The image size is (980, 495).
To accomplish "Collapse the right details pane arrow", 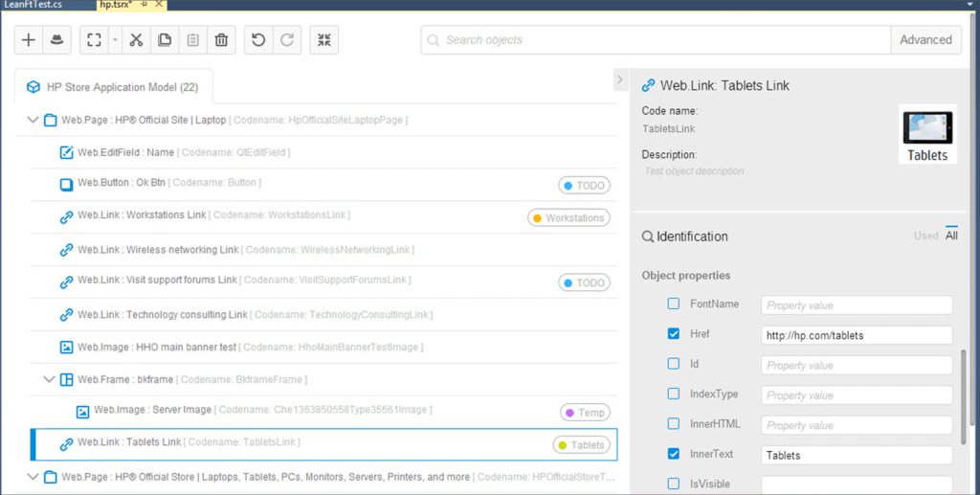I will (x=619, y=79).
